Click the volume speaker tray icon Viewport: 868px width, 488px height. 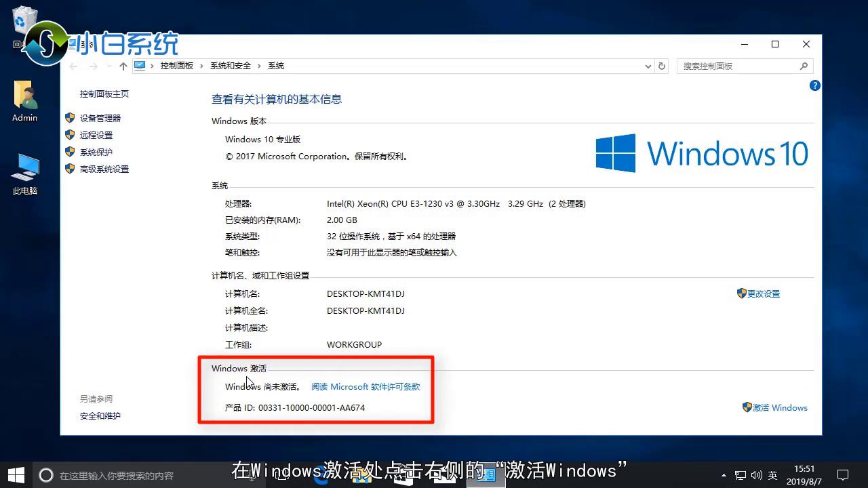757,475
